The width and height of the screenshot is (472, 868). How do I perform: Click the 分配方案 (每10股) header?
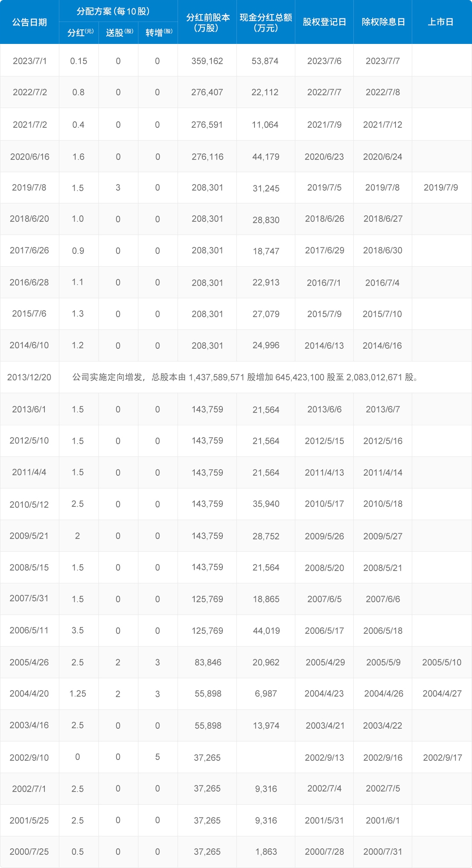tap(113, 11)
